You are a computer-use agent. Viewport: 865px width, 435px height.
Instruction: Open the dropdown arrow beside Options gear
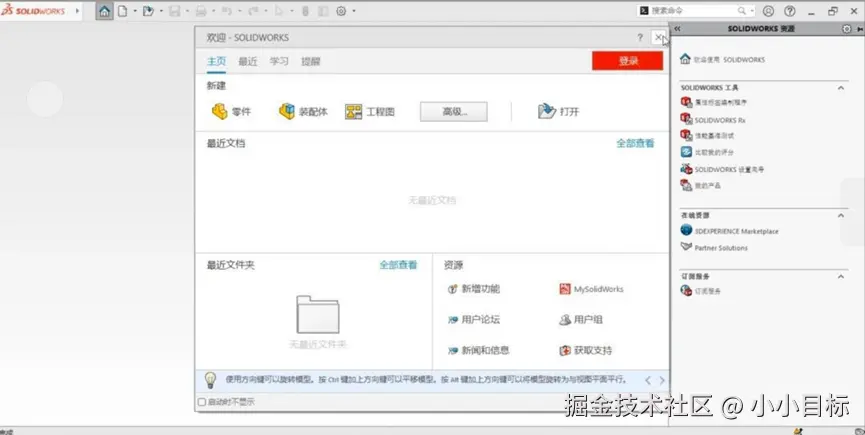tap(354, 11)
